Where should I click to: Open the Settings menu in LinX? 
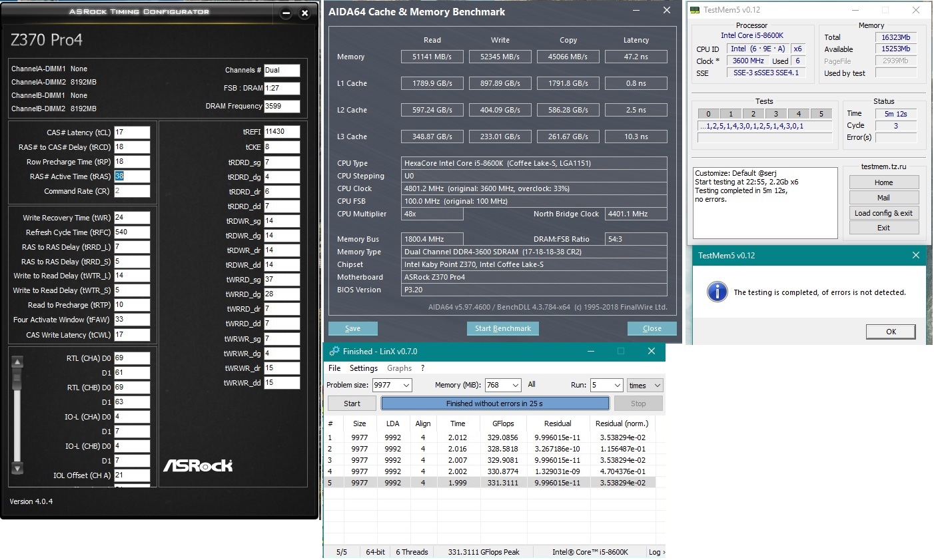pyautogui.click(x=364, y=368)
